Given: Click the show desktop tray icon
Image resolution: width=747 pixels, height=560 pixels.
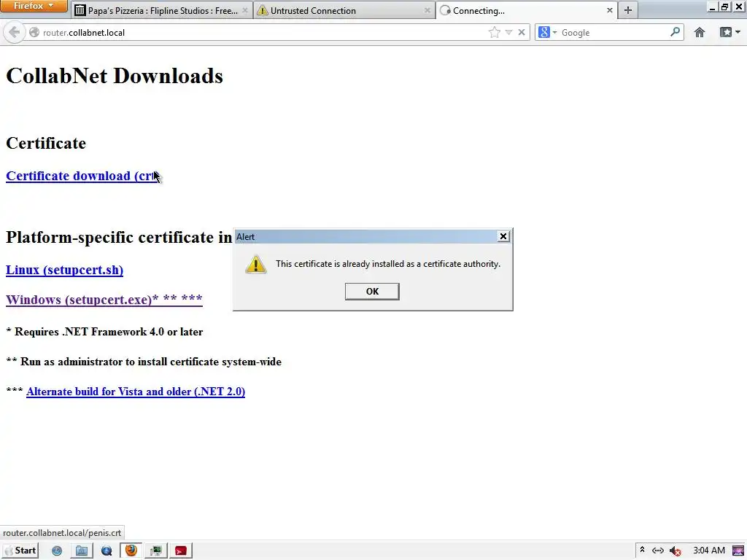Looking at the screenshot, I should [738, 551].
